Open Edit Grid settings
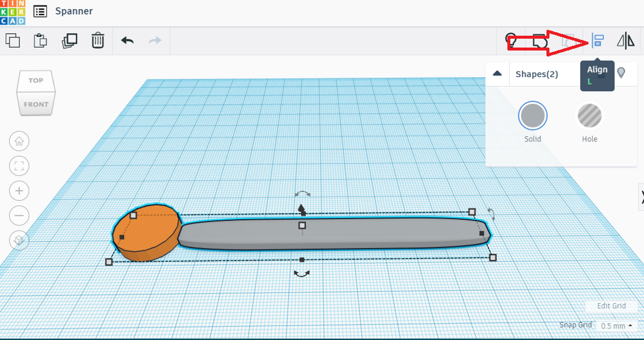 (x=611, y=306)
